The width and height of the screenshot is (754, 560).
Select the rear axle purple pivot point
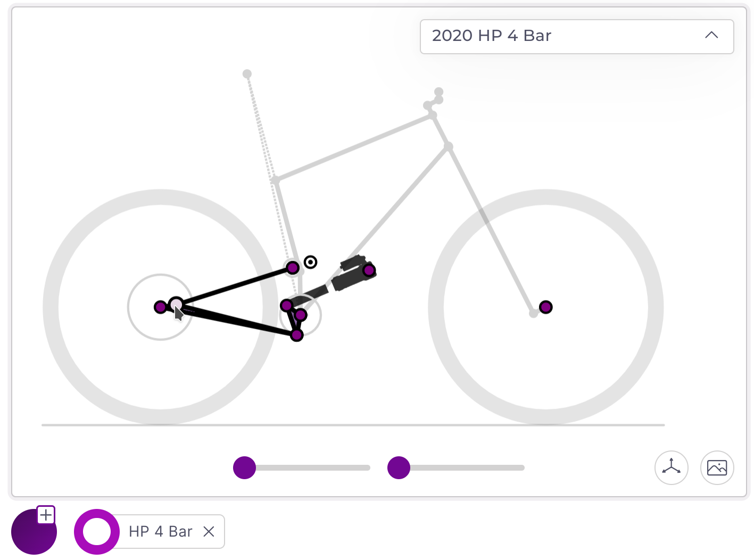click(x=160, y=307)
